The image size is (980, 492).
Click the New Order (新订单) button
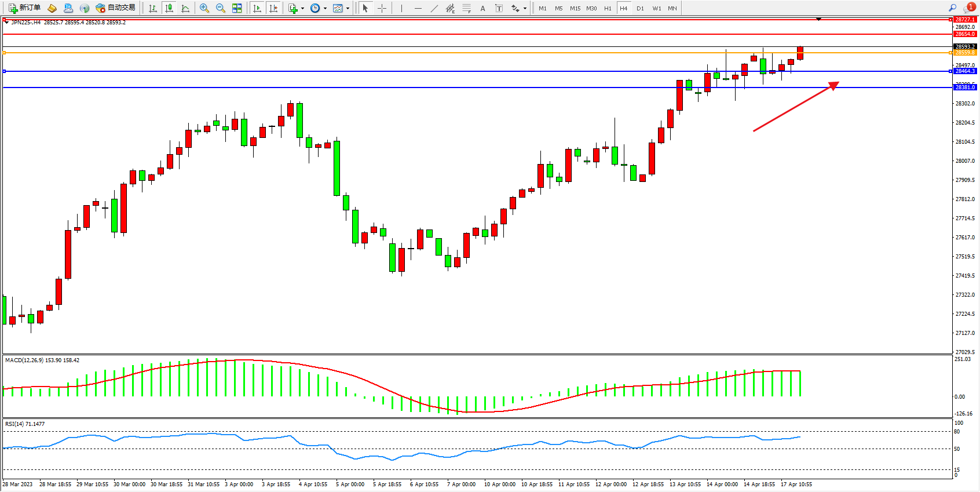coord(24,8)
